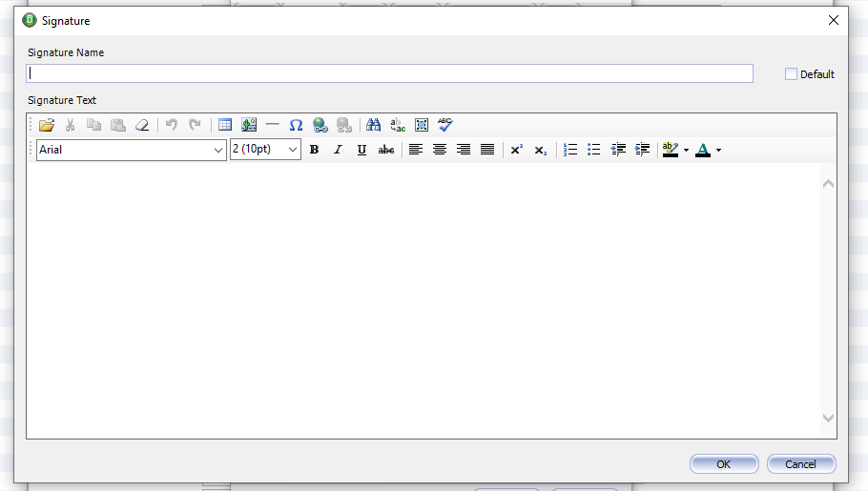Click the Cut scissors icon
The height and width of the screenshot is (491, 868).
[71, 125]
